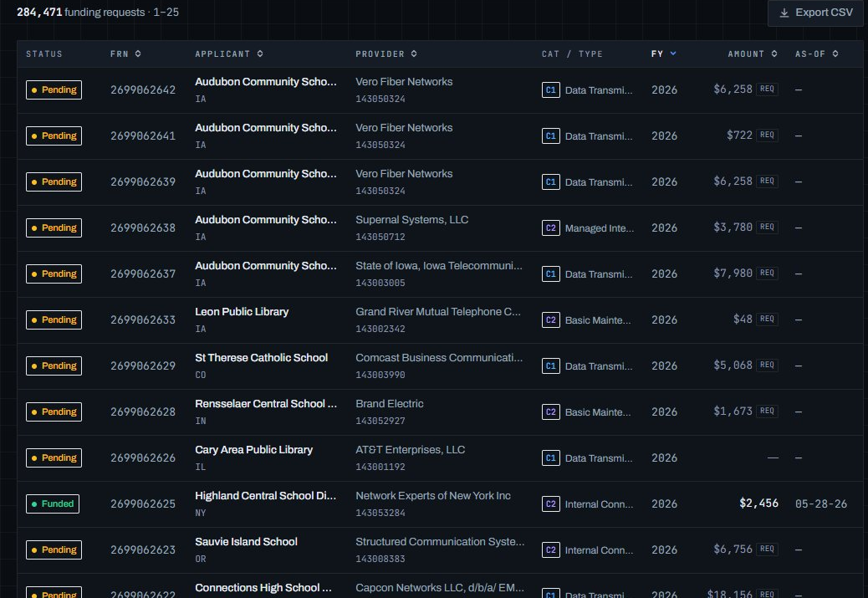Click REQ tag next to $5,068
The height and width of the screenshot is (598, 868).
(767, 365)
